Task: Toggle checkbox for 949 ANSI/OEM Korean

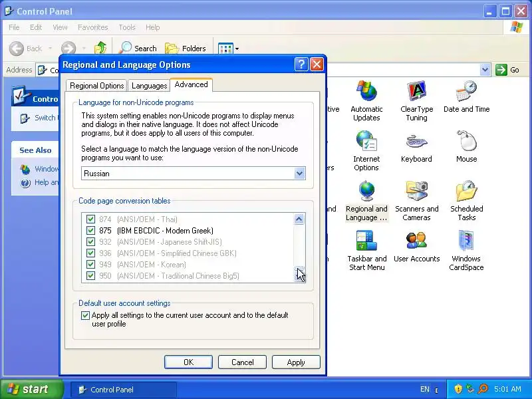Action: pos(90,264)
